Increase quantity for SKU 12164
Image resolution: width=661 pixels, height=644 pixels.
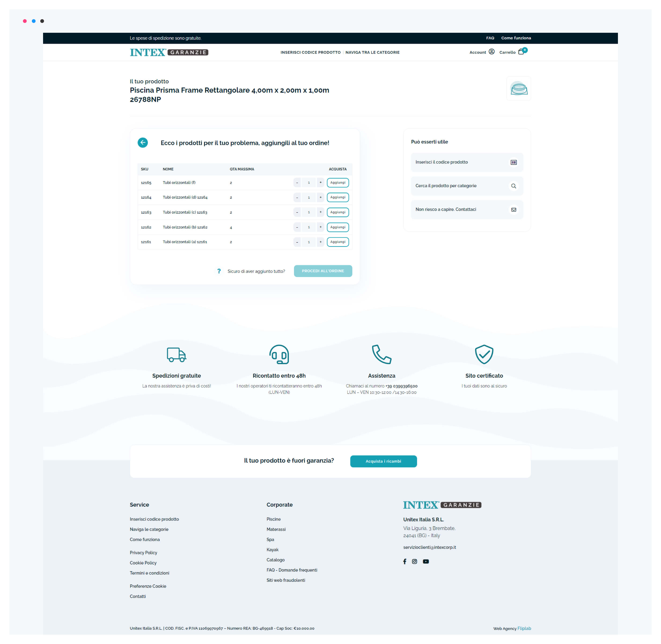click(x=321, y=198)
